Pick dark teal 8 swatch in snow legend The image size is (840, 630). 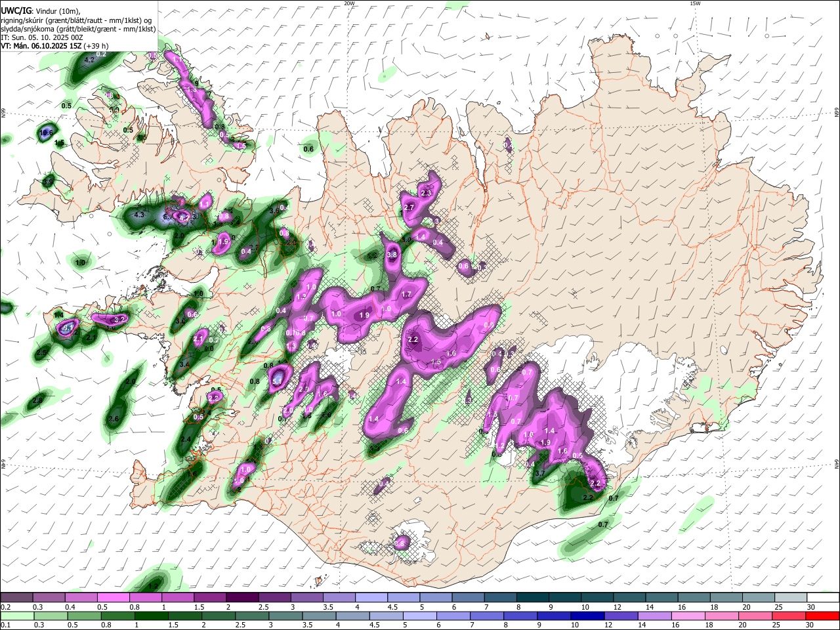tap(532, 597)
